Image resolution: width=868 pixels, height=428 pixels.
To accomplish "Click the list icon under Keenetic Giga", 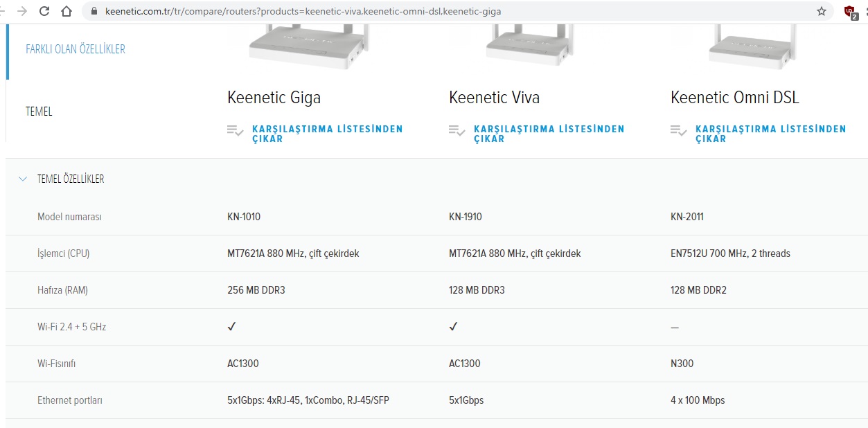I will (x=236, y=130).
